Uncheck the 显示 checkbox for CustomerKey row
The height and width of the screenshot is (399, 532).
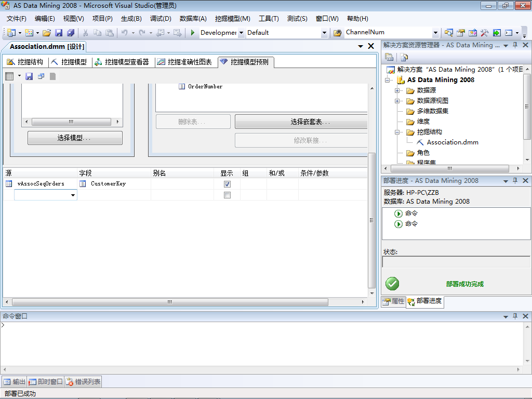point(228,184)
